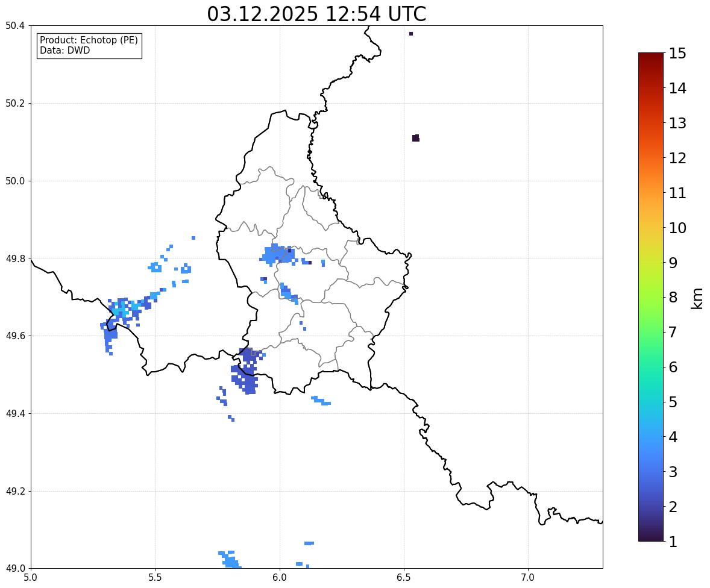The width and height of the screenshot is (710, 588).
Task: Click the colorbar tick label "14"
Action: (677, 89)
